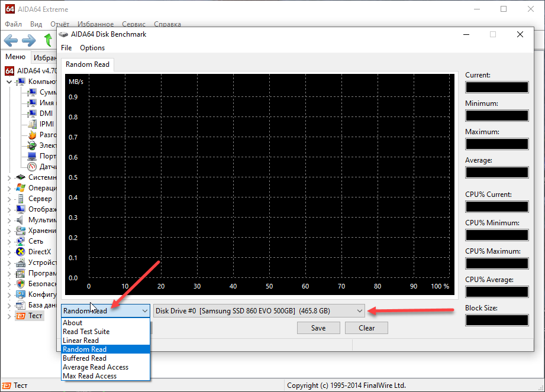This screenshot has height=392, width=545.
Task: Click the forward navigation arrow icon
Action: coord(29,40)
